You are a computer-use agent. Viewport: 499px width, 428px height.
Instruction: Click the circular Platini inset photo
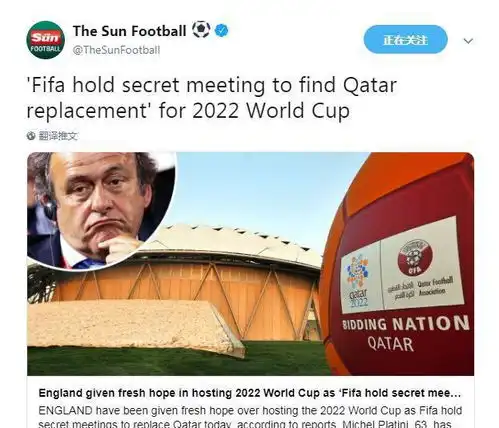pyautogui.click(x=101, y=209)
